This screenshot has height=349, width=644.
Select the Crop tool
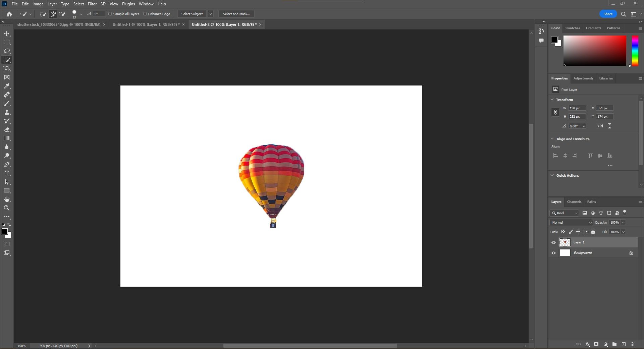click(7, 68)
